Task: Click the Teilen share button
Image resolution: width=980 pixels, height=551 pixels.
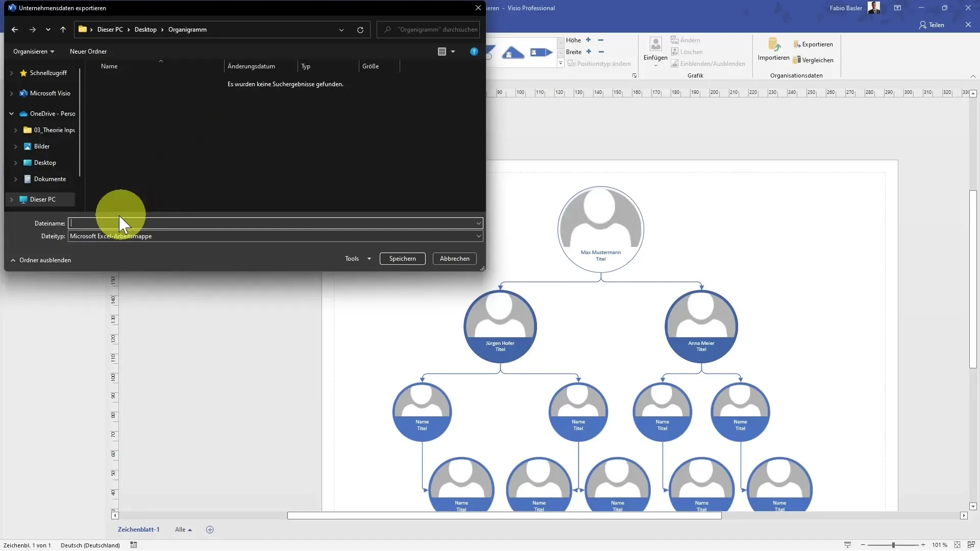Action: [x=932, y=25]
